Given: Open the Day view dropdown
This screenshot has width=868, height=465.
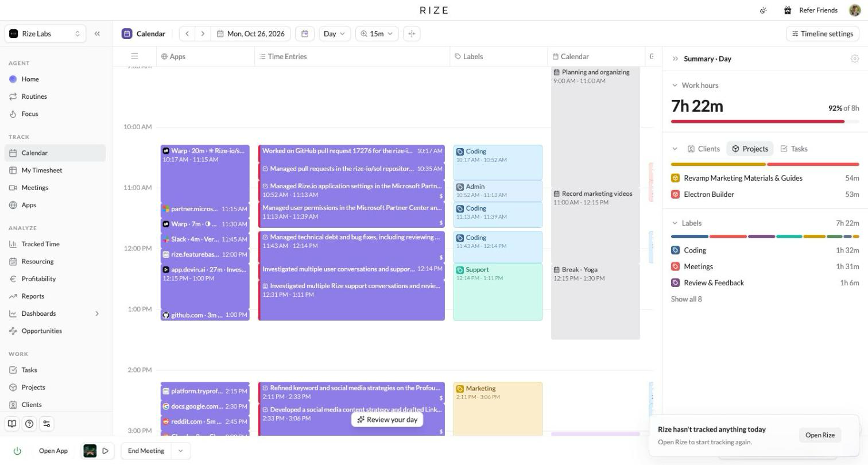Looking at the screenshot, I should click(335, 34).
